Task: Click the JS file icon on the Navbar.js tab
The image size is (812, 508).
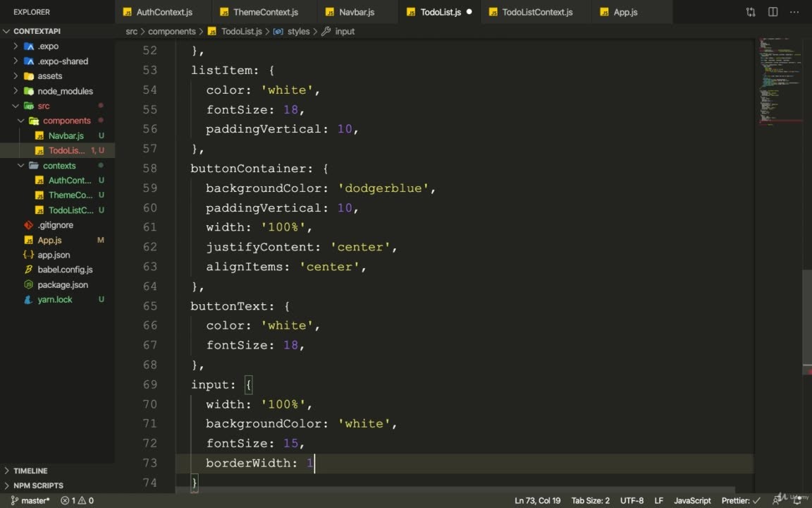Action: [329, 12]
